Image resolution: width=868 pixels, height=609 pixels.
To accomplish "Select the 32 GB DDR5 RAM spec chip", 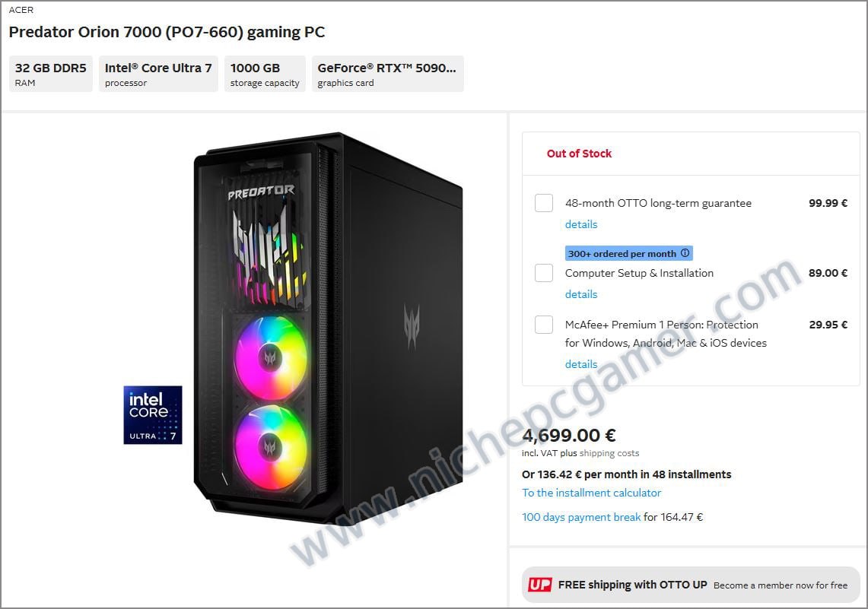I will pyautogui.click(x=51, y=74).
